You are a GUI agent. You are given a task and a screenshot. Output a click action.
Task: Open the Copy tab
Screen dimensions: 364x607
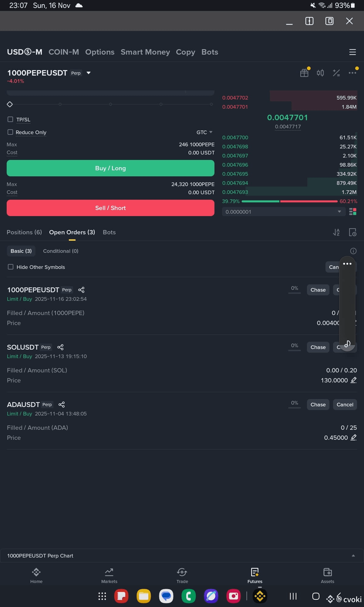pyautogui.click(x=186, y=52)
